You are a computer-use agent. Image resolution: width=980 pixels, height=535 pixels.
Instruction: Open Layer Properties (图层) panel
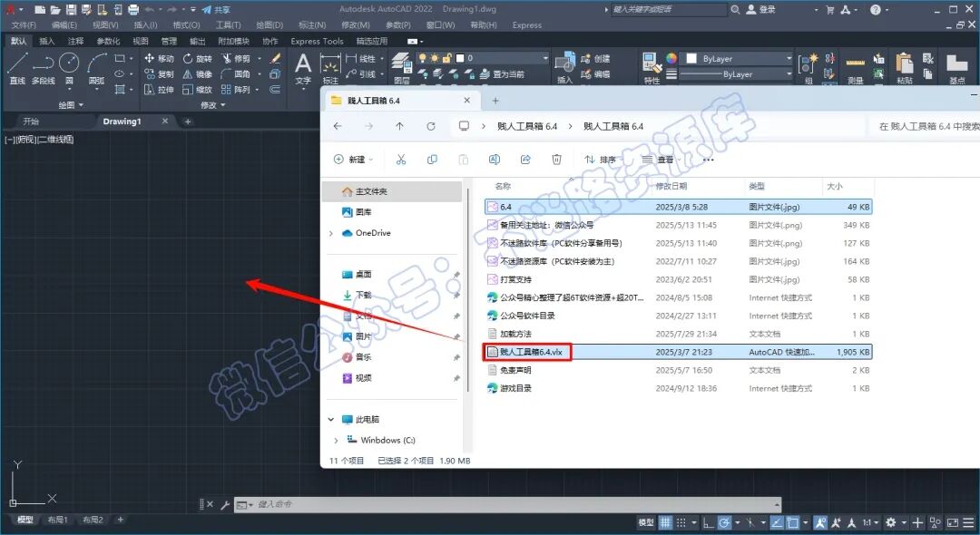401,67
